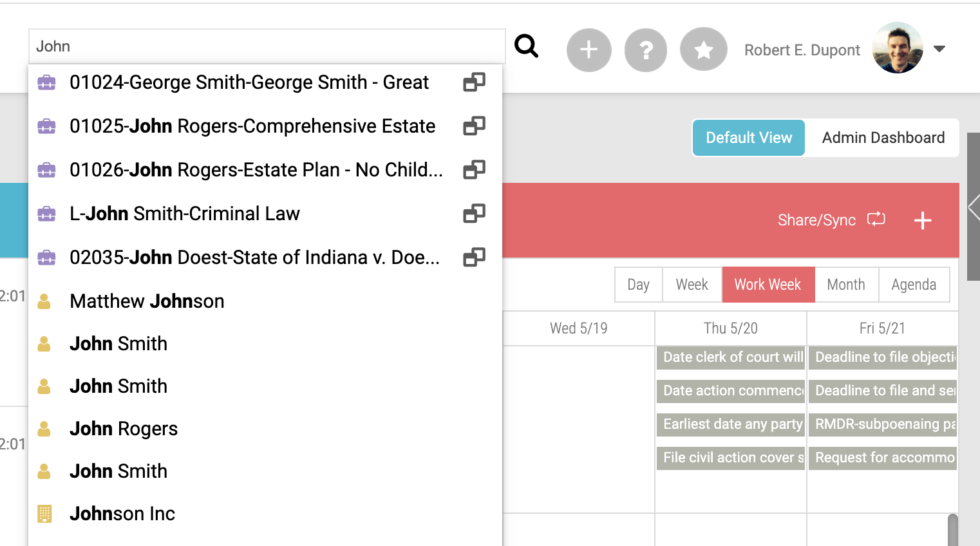The image size is (980, 546).
Task: Click the plus quick-add circle button
Action: click(x=589, y=50)
